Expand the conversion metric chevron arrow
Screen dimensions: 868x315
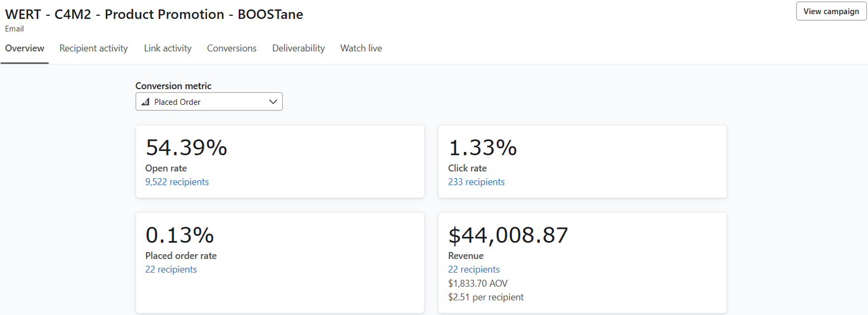(273, 102)
